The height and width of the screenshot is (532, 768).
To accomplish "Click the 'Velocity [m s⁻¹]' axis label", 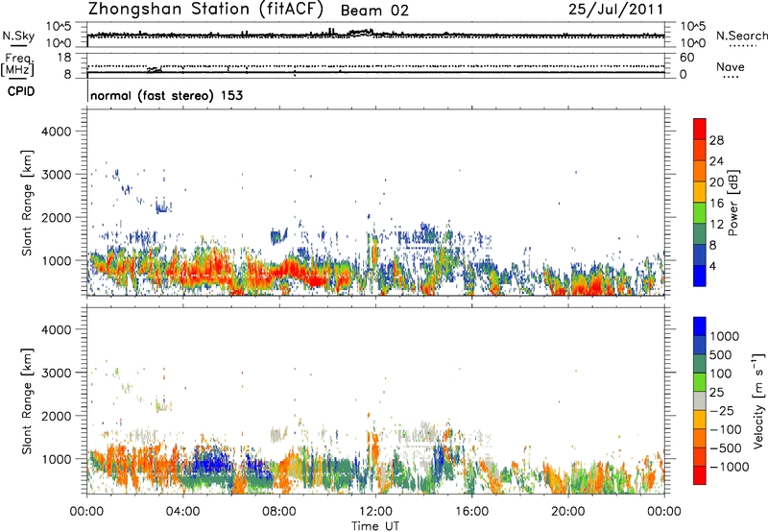I will point(758,400).
